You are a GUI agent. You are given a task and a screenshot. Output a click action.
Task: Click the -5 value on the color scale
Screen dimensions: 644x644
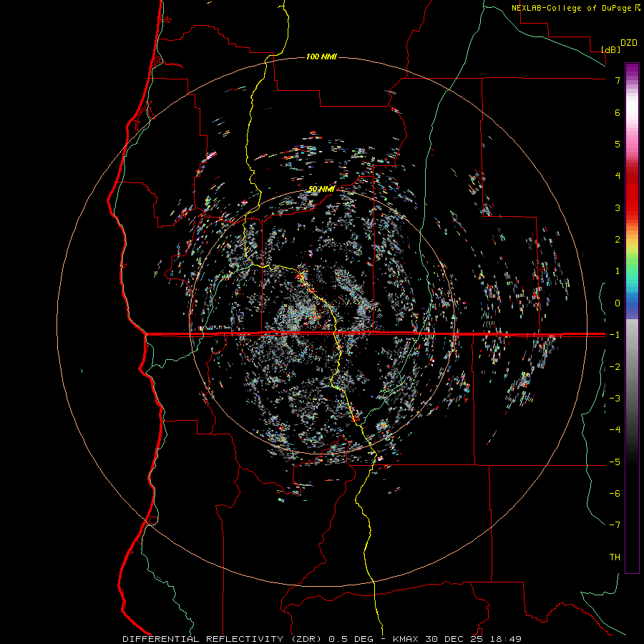615,462
